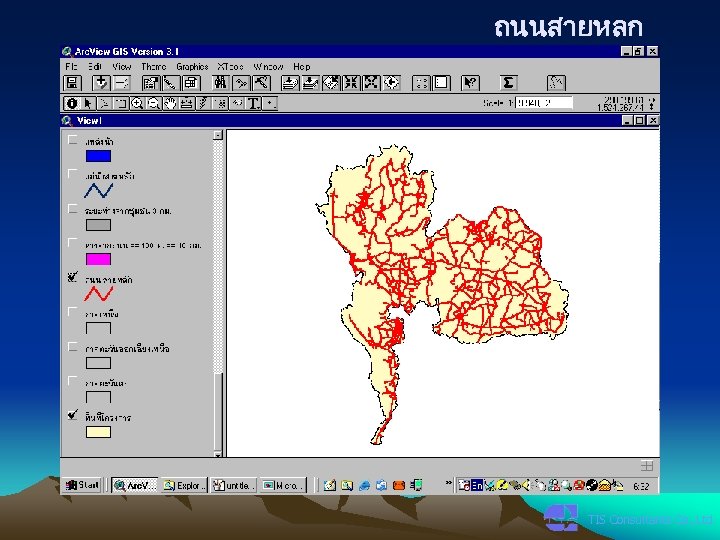
Task: Open the Query Builder hammer icon
Action: pyautogui.click(x=261, y=83)
